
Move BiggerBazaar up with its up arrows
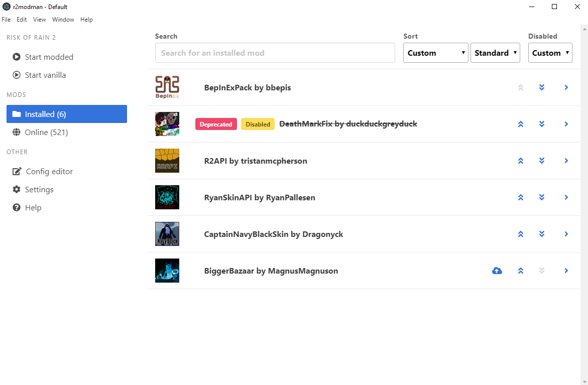click(521, 271)
